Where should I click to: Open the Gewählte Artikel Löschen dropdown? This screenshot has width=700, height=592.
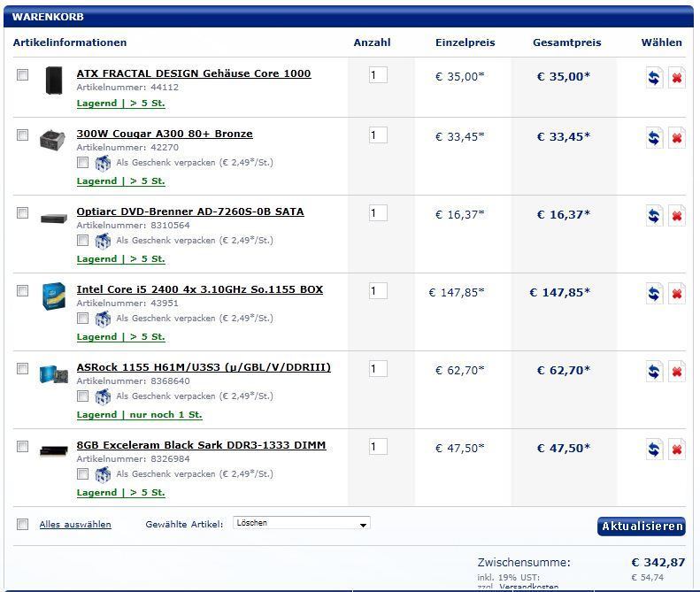(x=302, y=523)
